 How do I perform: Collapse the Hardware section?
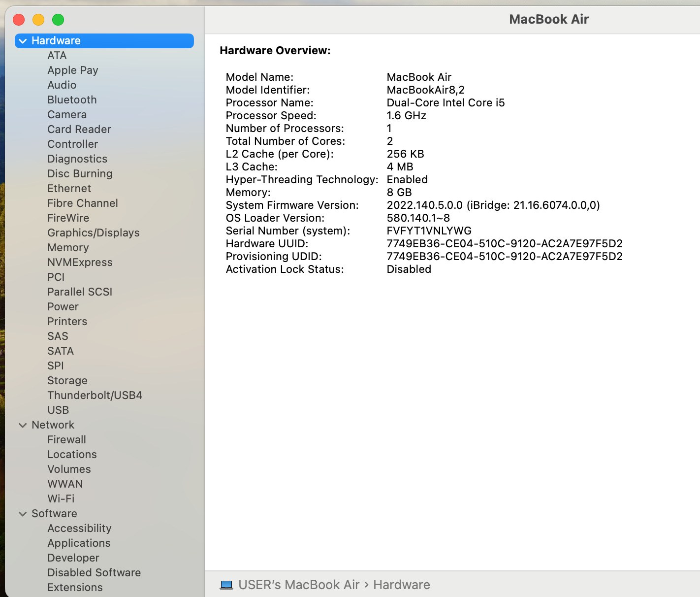[23, 40]
